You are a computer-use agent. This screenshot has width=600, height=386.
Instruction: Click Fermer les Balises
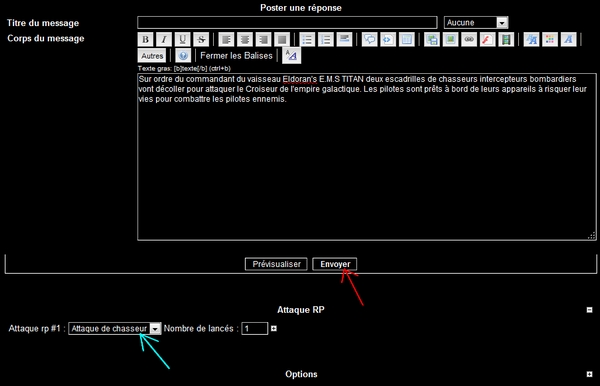click(x=236, y=56)
